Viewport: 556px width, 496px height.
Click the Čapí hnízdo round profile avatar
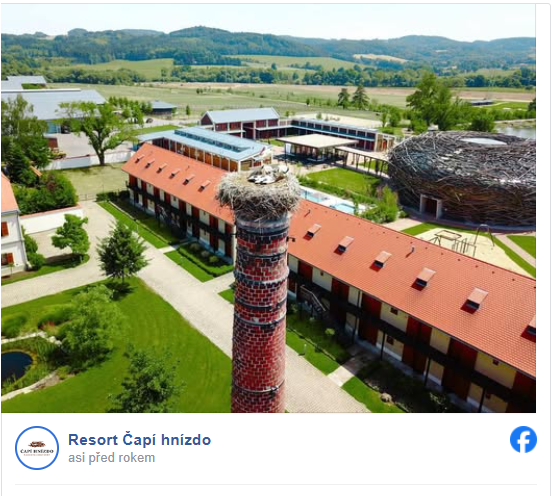coord(37,448)
